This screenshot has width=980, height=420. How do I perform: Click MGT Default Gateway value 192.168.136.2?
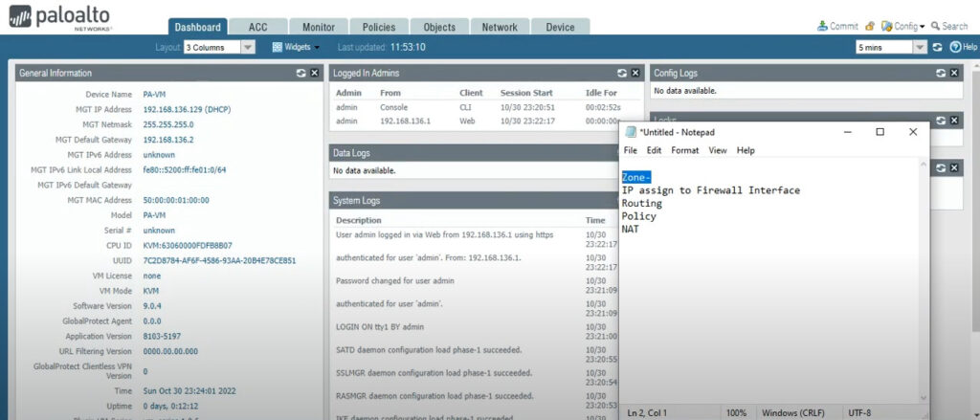(x=168, y=140)
